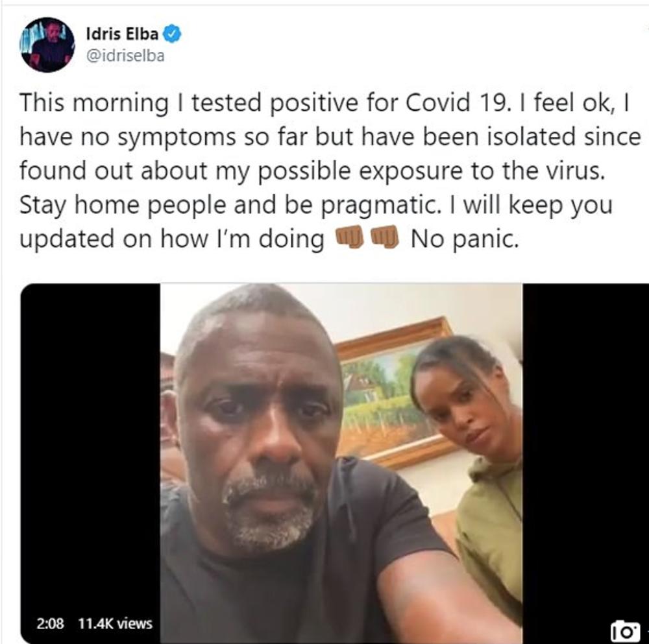Play the embedded tweet video
The height and width of the screenshot is (644, 649).
click(334, 463)
